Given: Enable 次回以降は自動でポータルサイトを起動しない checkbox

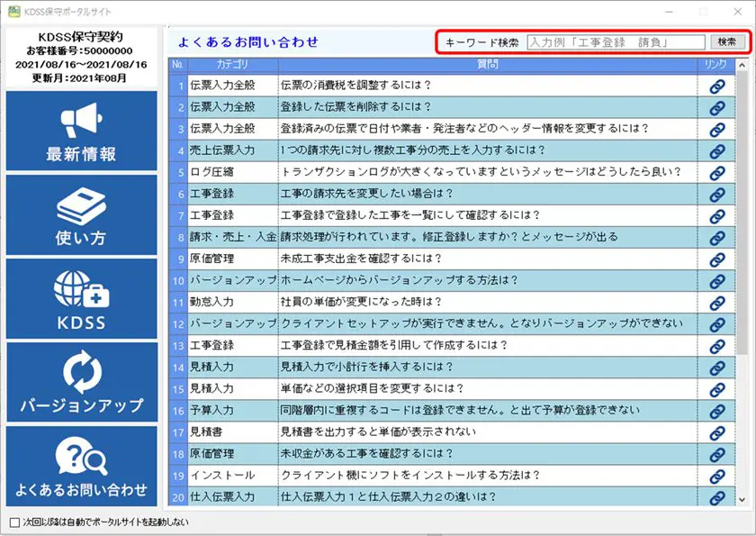Looking at the screenshot, I should pyautogui.click(x=14, y=522).
